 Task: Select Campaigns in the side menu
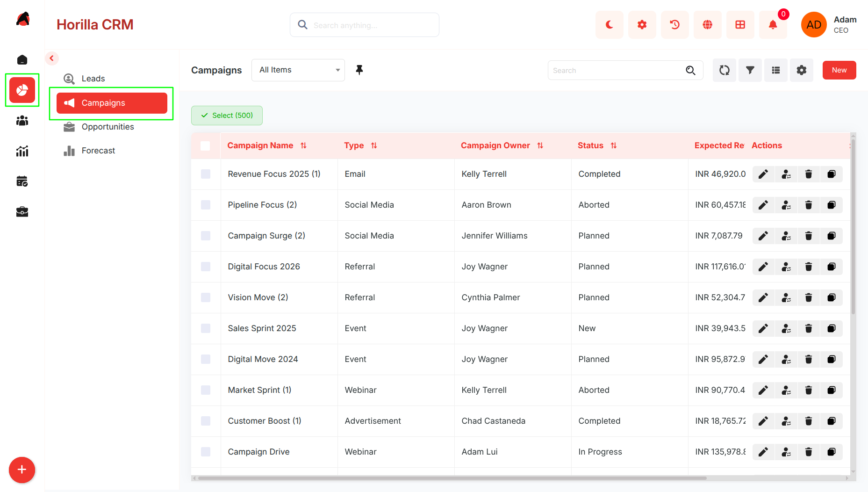pyautogui.click(x=112, y=103)
